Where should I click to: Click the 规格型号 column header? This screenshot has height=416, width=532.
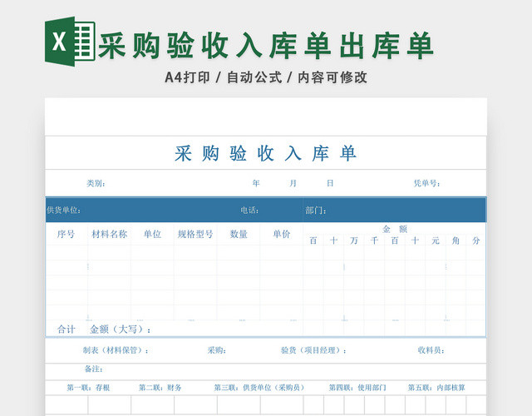tap(195, 234)
